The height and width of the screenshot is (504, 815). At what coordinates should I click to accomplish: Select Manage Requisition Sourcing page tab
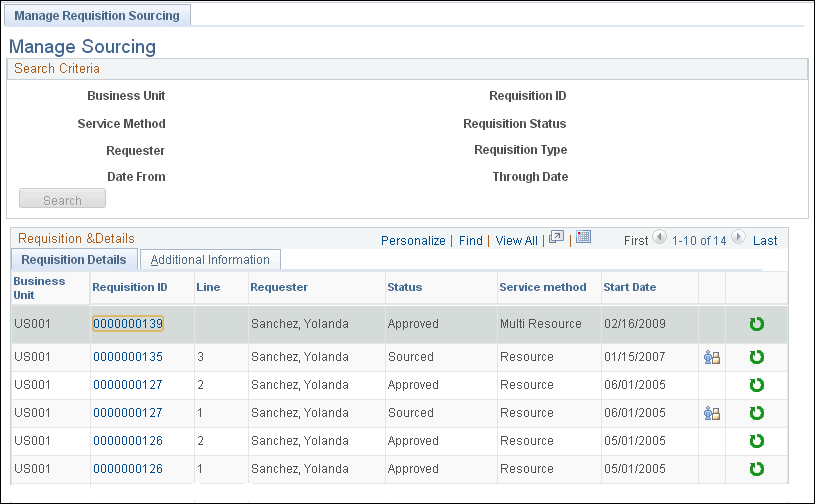[x=97, y=16]
